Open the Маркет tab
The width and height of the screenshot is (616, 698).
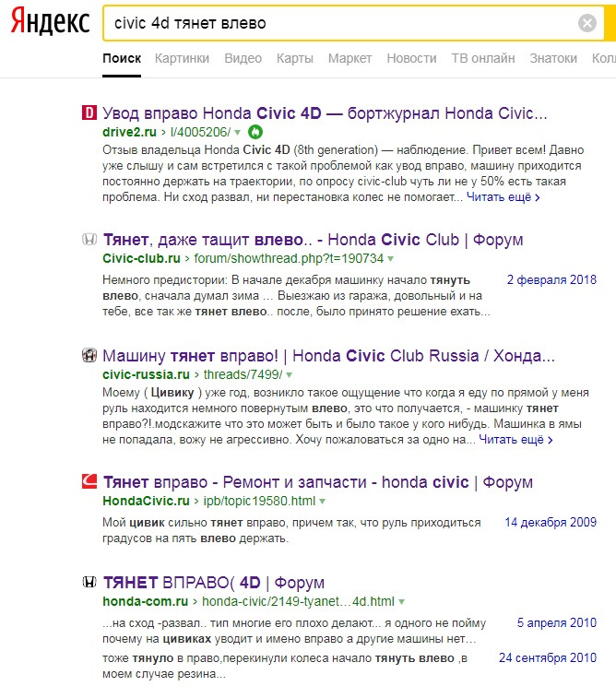[x=349, y=58]
